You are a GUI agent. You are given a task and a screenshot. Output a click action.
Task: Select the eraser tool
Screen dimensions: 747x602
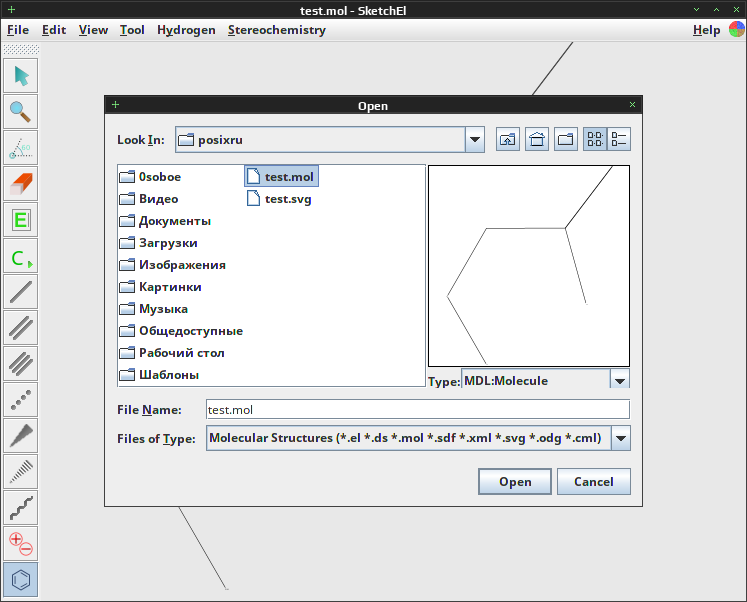(20, 184)
